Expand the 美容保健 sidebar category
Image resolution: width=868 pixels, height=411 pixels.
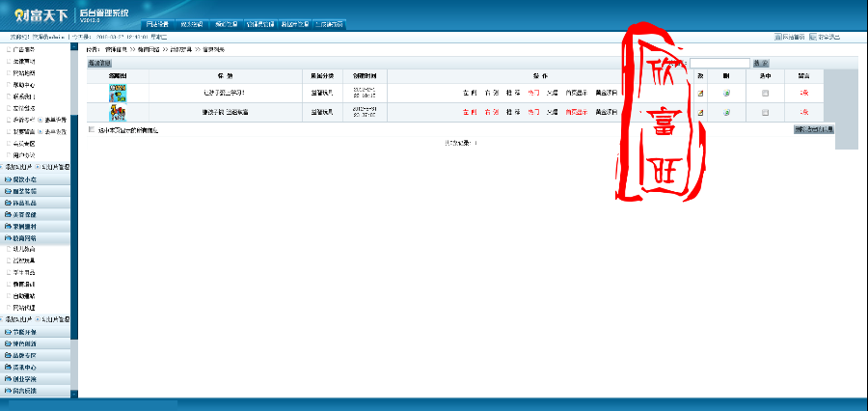pyautogui.click(x=36, y=214)
